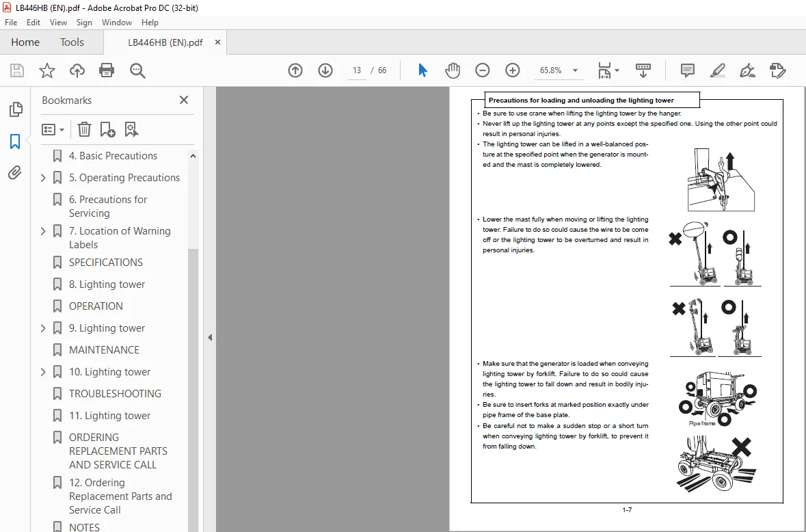Activate the Hand pan tool
Screen dimensions: 806x532
click(x=453, y=70)
